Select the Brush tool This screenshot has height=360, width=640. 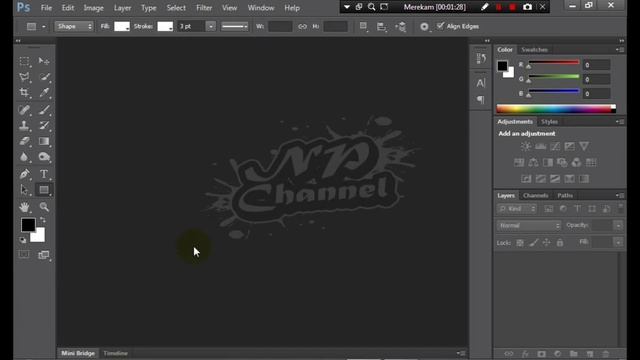(x=44, y=109)
